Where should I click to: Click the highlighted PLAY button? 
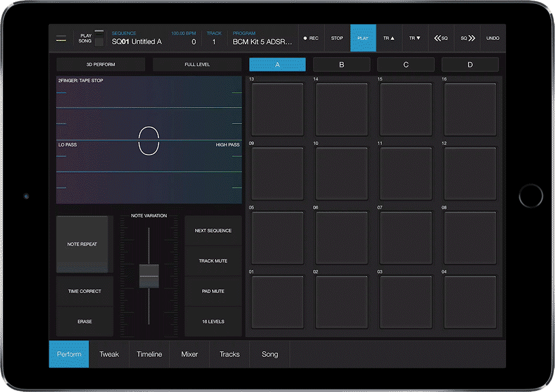(363, 38)
